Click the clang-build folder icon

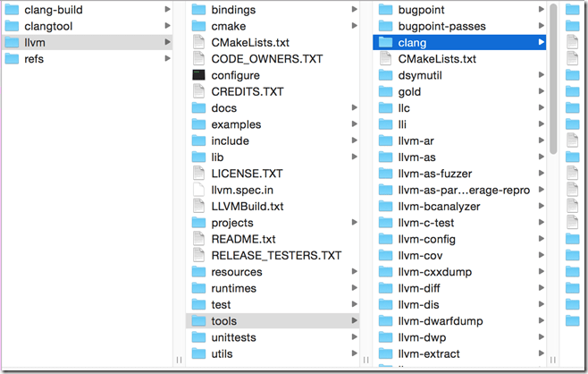pyautogui.click(x=13, y=9)
